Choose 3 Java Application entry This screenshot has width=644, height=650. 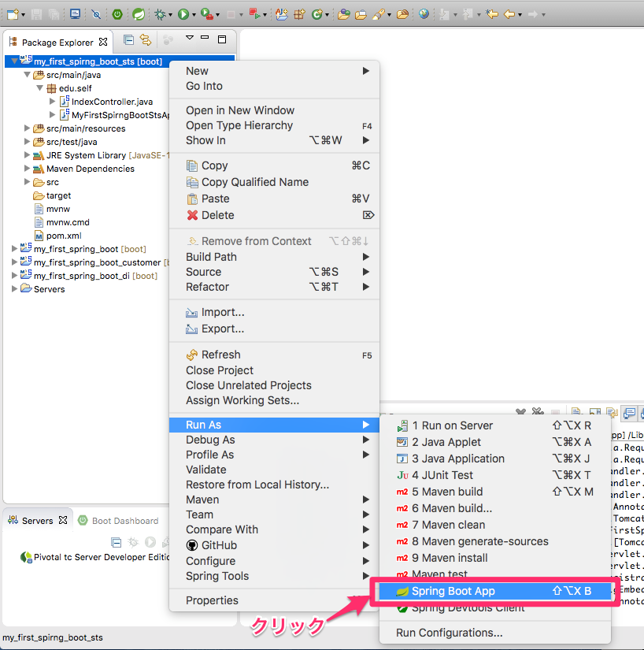coord(495,459)
